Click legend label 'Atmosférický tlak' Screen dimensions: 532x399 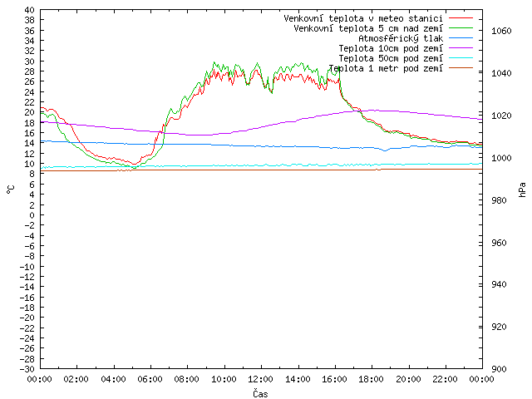click(x=401, y=38)
